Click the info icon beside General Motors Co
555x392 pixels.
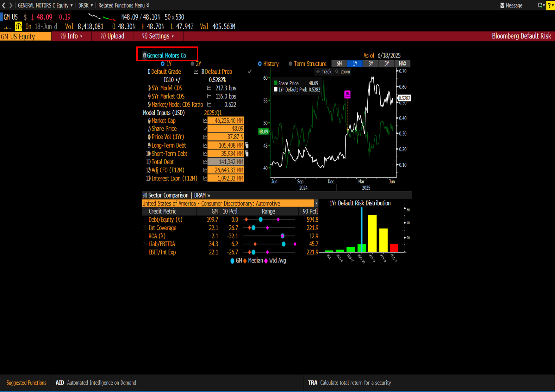click(145, 56)
